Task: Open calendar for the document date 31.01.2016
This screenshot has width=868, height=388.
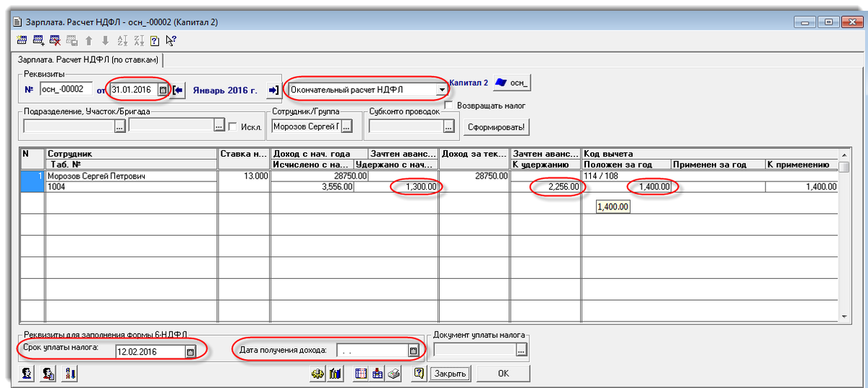Action: click(163, 90)
